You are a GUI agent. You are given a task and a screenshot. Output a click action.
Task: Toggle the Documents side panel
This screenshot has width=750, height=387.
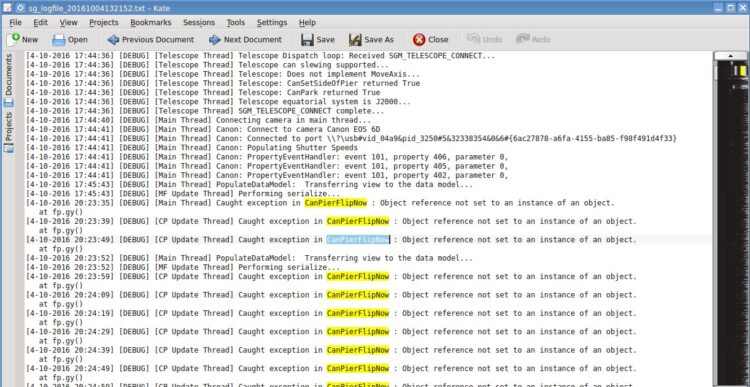9,80
